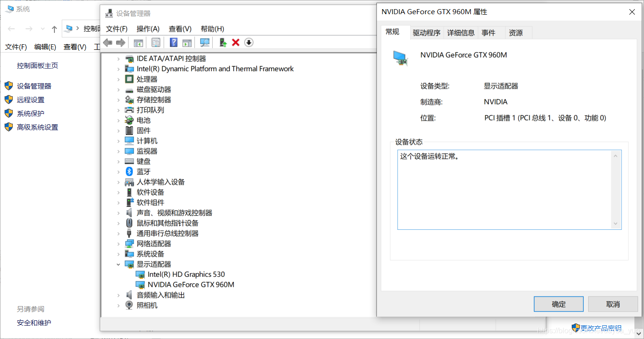This screenshot has height=339, width=644.
Task: Open 远程设置 link in System sidebar
Action: (31, 100)
